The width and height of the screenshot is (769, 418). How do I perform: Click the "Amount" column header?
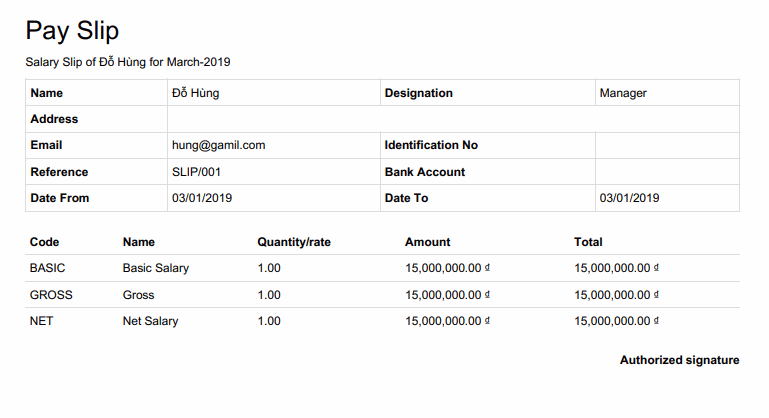pos(428,242)
